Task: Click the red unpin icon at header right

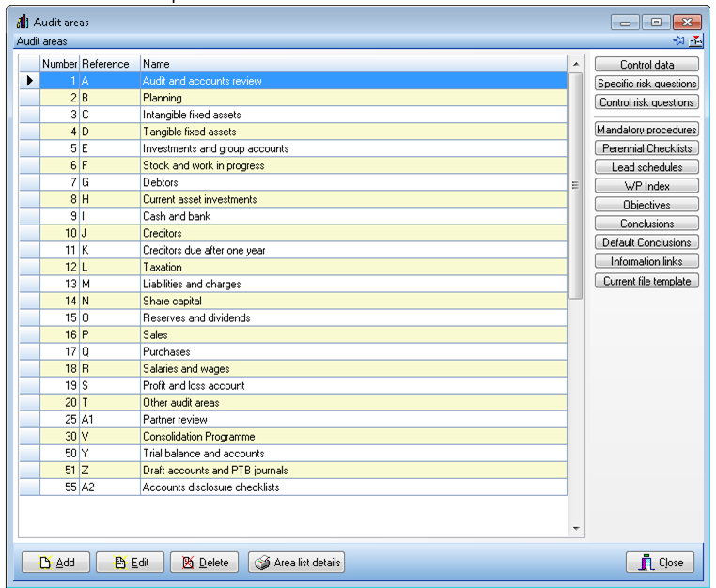Action: (695, 40)
